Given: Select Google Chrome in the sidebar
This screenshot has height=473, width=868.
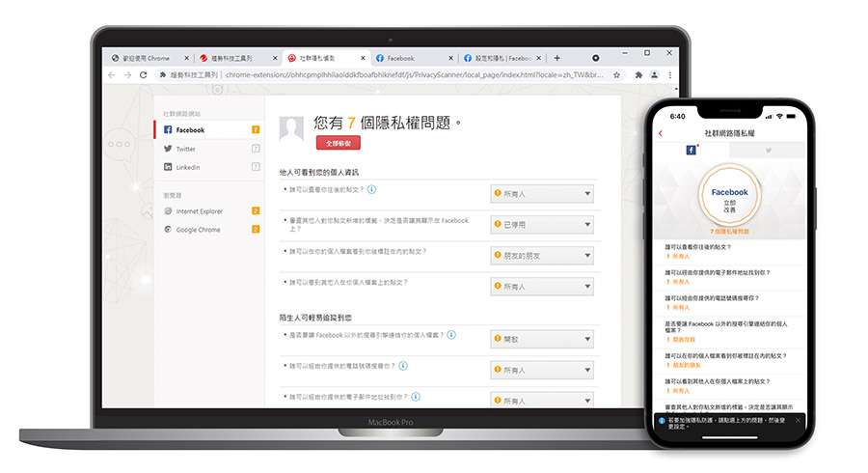Looking at the screenshot, I should [207, 230].
